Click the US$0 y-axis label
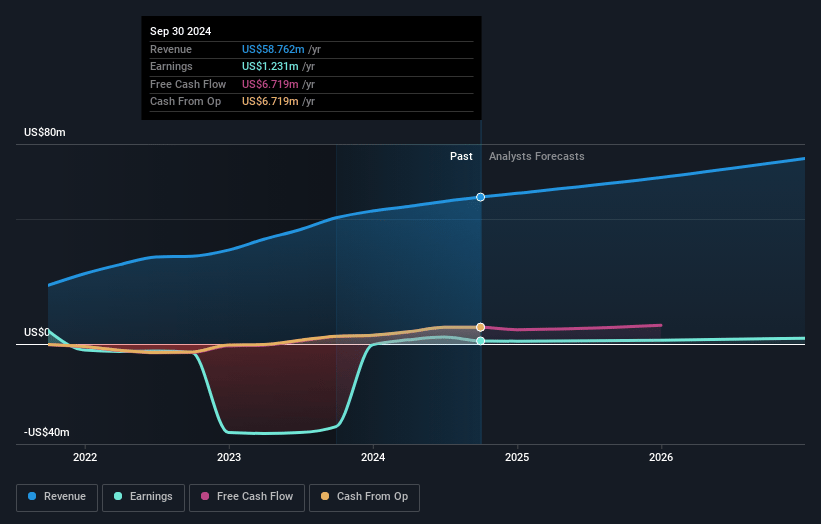Viewport: 821px width, 524px height. click(x=37, y=332)
